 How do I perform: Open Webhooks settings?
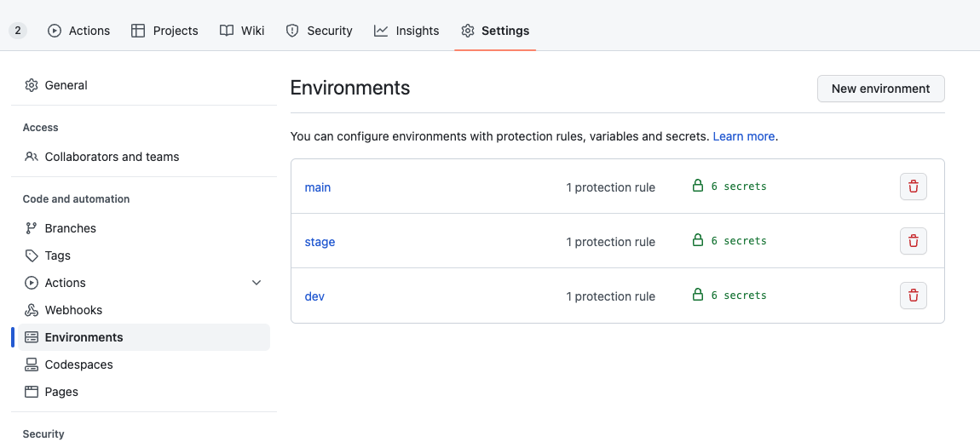point(144,310)
